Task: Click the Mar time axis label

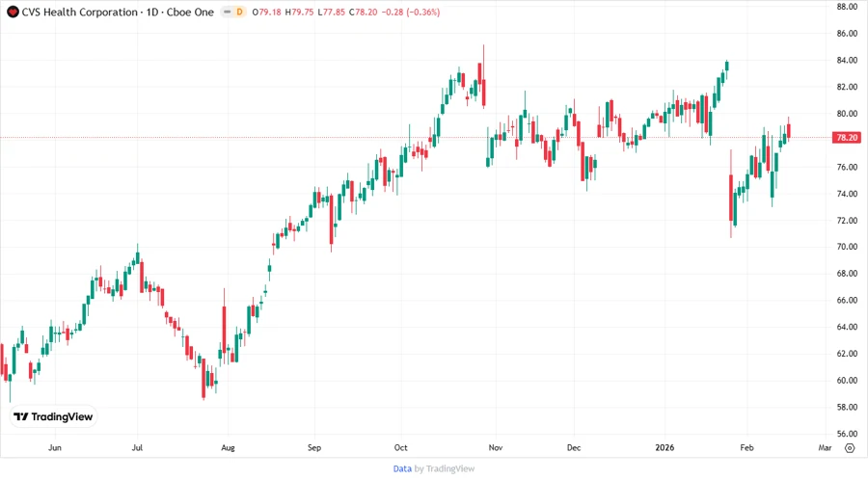Action: click(825, 448)
